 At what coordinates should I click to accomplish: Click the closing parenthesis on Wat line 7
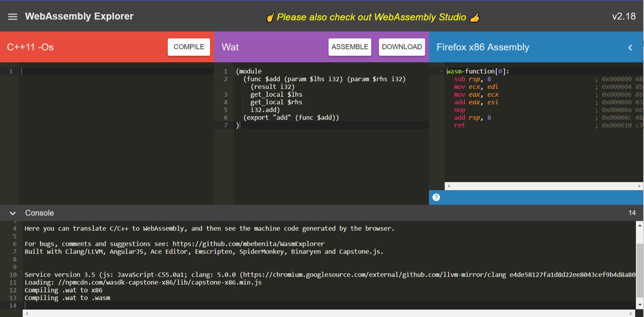[237, 125]
